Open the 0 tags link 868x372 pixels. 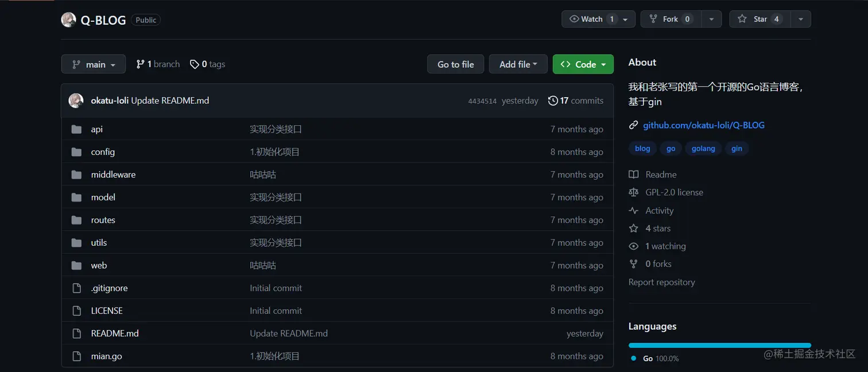(208, 64)
